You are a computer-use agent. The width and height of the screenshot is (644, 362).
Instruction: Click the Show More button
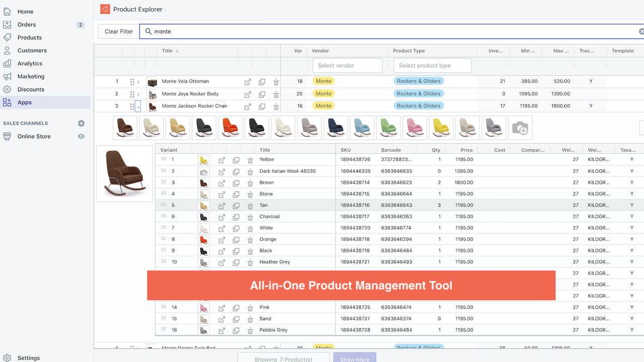[x=354, y=357]
